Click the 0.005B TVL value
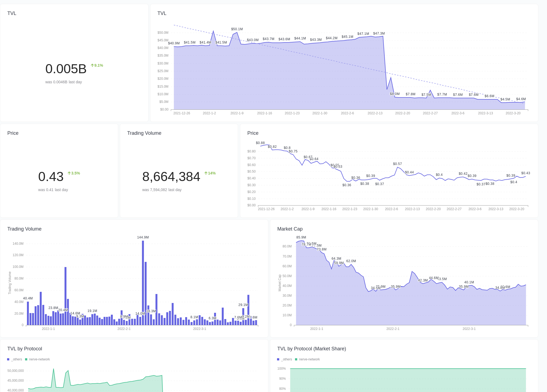Screen dimensions: 547x392 pos(66,69)
